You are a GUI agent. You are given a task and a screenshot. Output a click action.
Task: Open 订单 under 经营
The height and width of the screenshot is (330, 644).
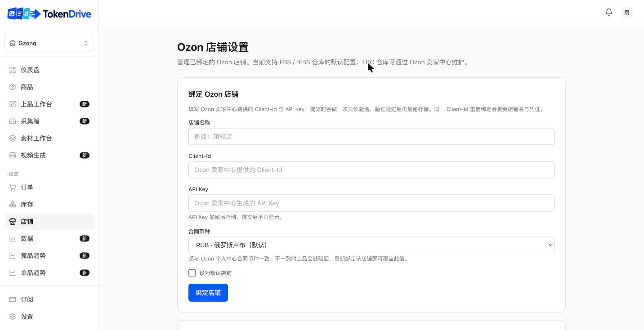49,187
